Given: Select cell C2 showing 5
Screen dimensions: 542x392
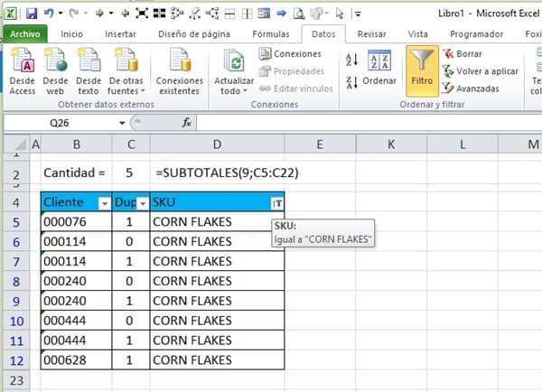Looking at the screenshot, I should [131, 173].
